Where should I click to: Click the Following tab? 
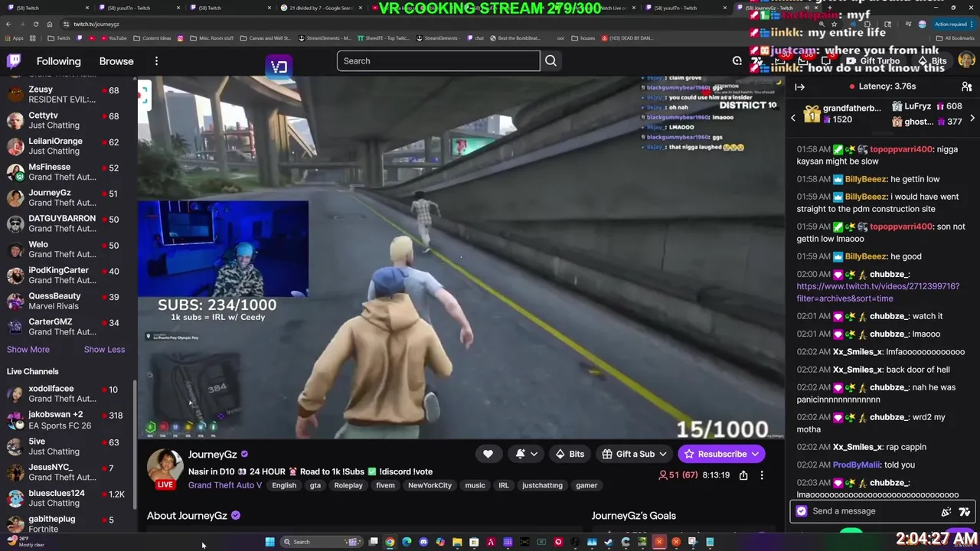[58, 61]
